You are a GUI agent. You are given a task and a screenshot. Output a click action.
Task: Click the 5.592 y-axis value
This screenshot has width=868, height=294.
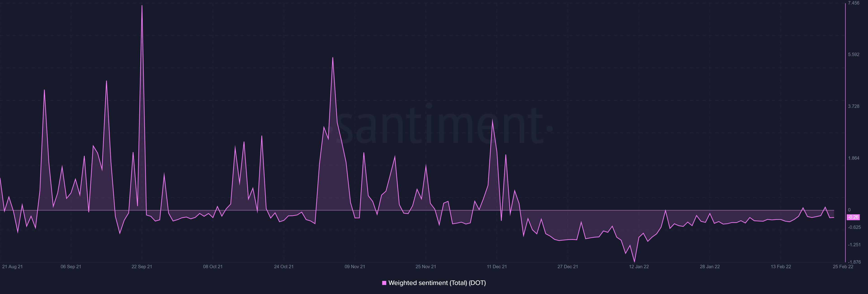[854, 55]
